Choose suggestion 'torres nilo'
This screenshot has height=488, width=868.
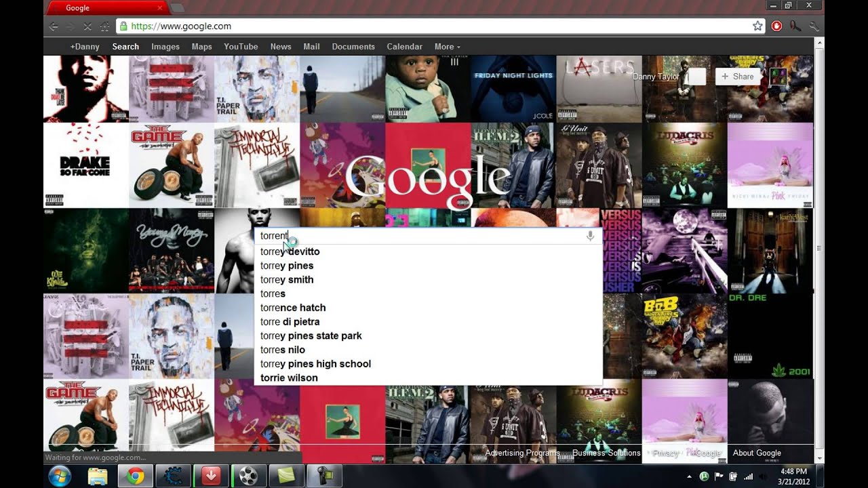coord(428,350)
